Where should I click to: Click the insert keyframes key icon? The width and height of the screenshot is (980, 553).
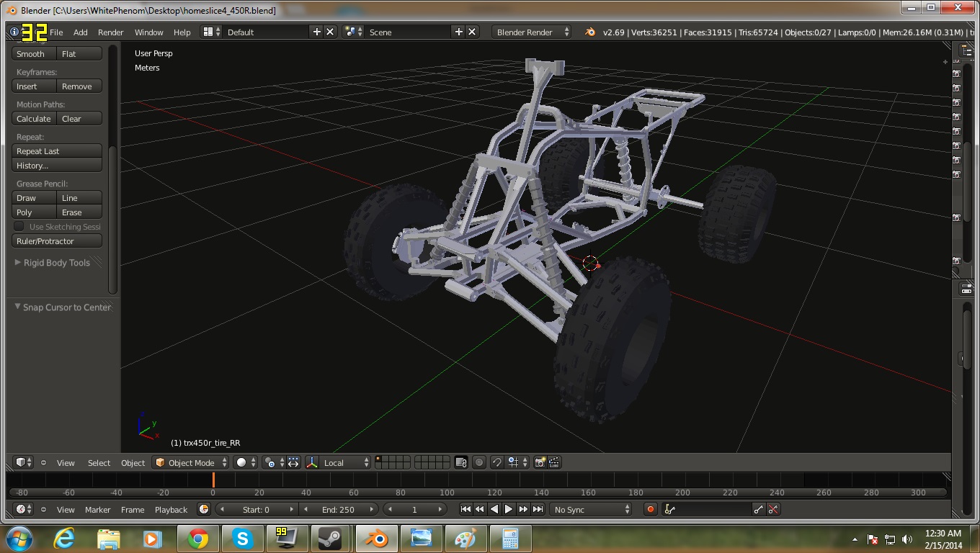[x=759, y=509]
